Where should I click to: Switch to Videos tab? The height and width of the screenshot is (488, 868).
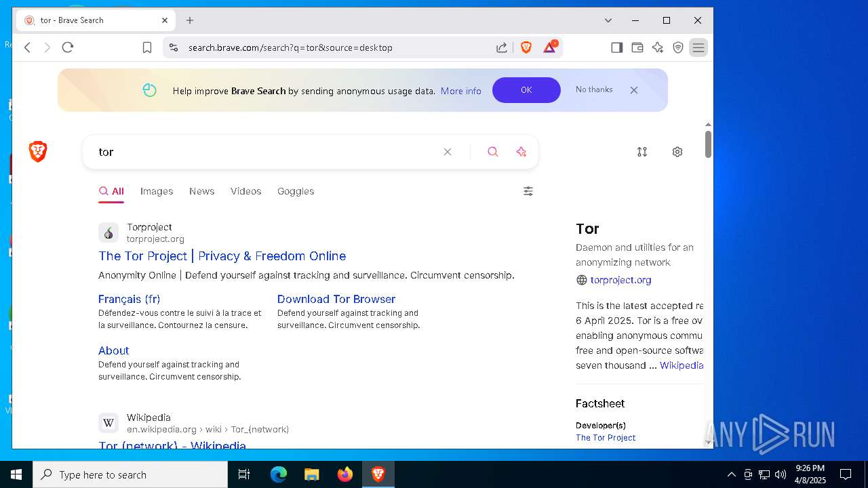pos(246,191)
